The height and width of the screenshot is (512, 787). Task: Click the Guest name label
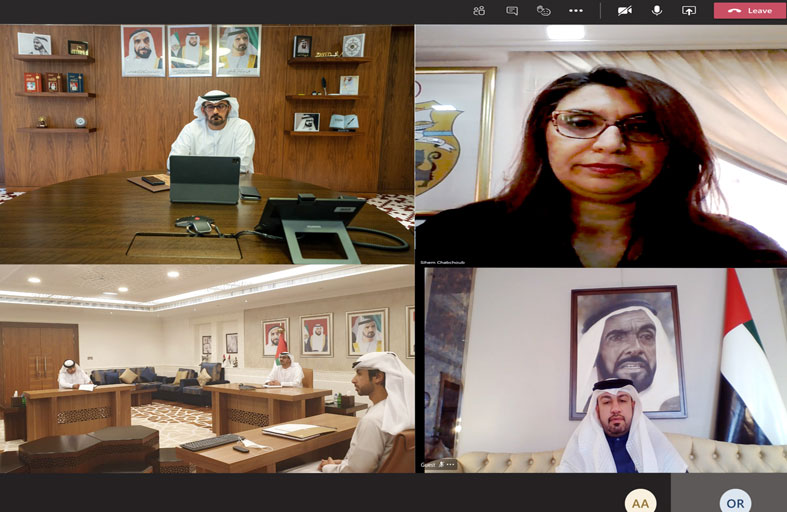(x=428, y=465)
